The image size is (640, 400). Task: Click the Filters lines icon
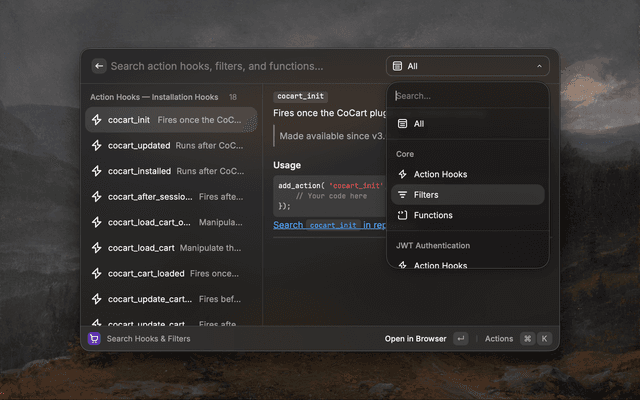(x=402, y=195)
